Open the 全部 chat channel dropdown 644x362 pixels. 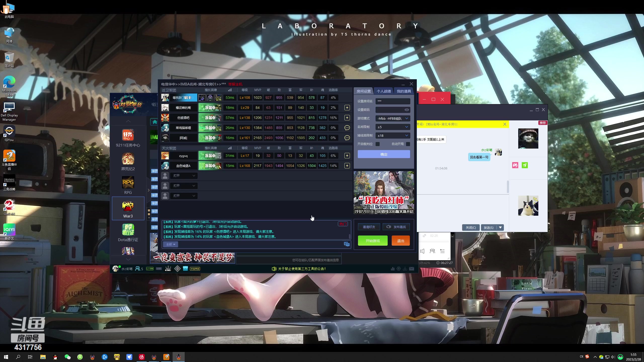coord(171,244)
